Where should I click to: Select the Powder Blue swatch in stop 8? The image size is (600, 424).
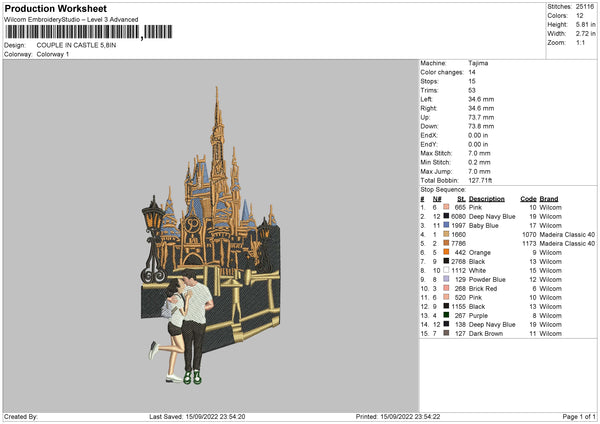coord(448,279)
